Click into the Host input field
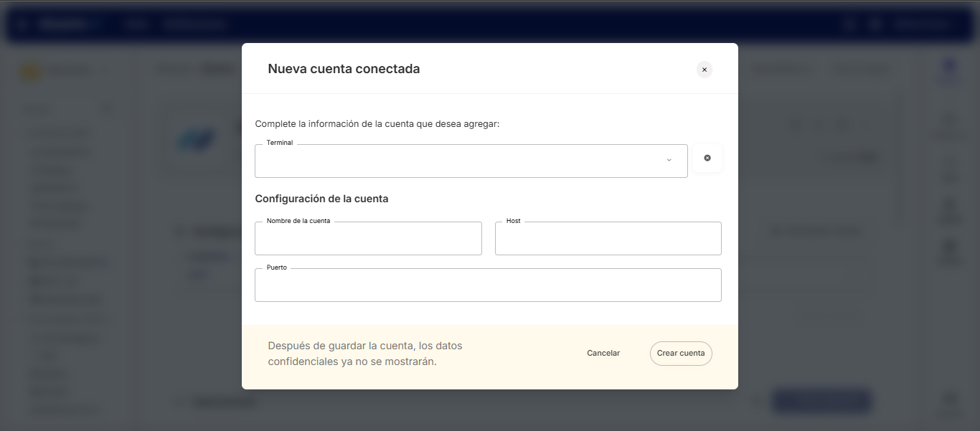 [x=608, y=240]
